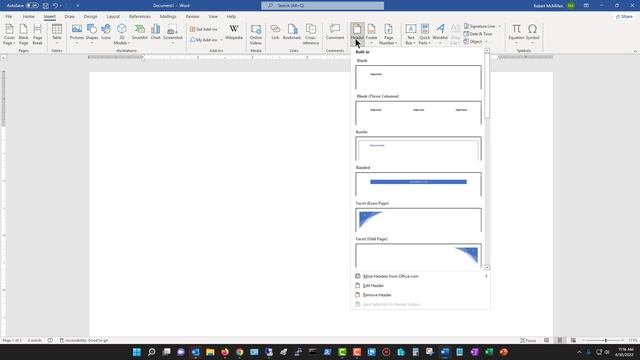Collapse the ribbon with the chevron

(635, 51)
